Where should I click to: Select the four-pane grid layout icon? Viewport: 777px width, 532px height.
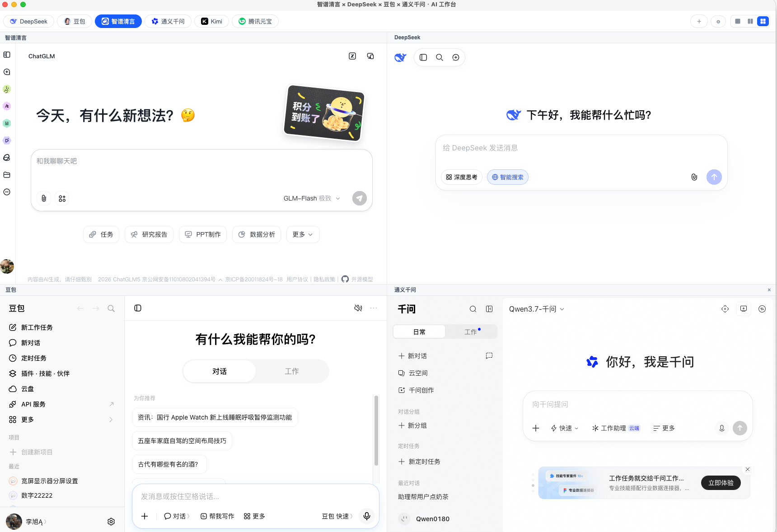point(763,21)
